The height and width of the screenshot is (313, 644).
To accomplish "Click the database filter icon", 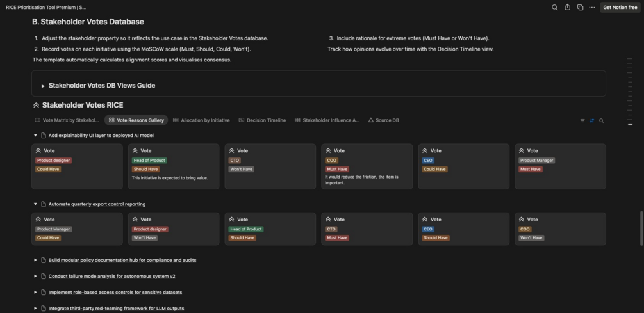I will coord(582,120).
